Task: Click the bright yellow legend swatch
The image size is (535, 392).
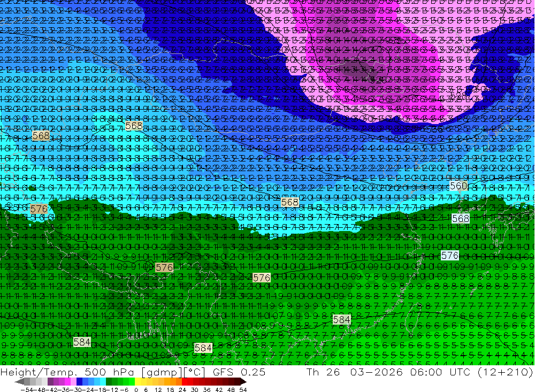Action: 138,382
